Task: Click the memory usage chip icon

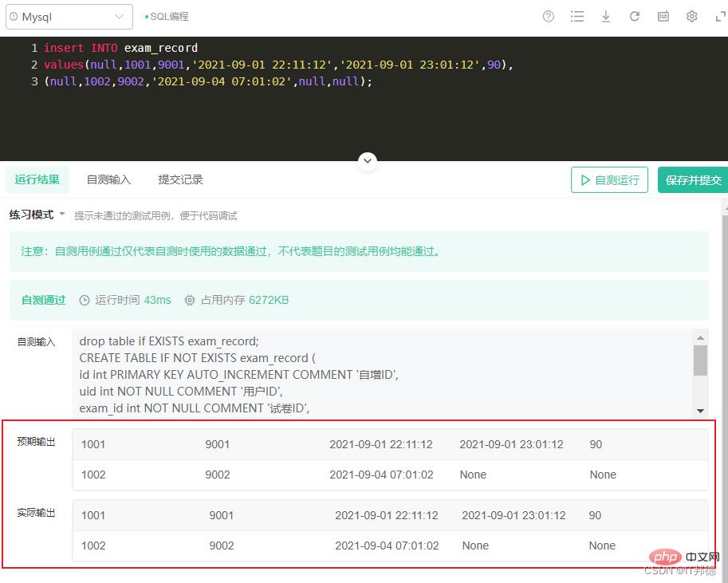Action: pyautogui.click(x=190, y=301)
